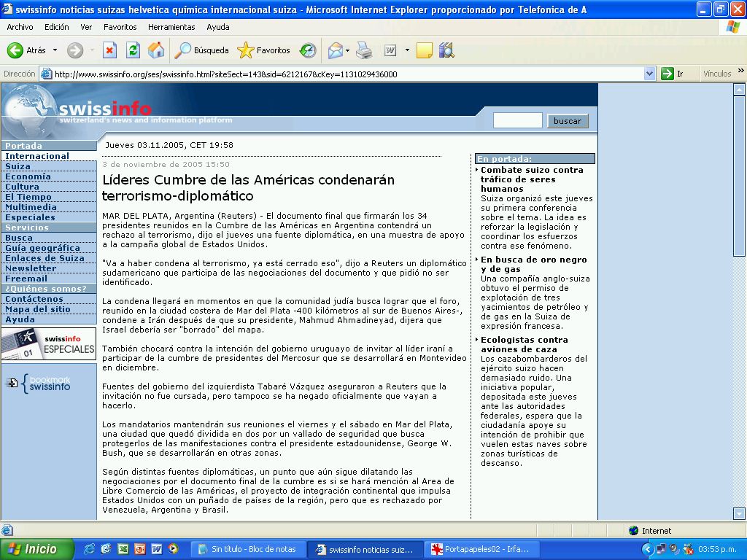Go to the Home page icon

pyautogui.click(x=155, y=50)
